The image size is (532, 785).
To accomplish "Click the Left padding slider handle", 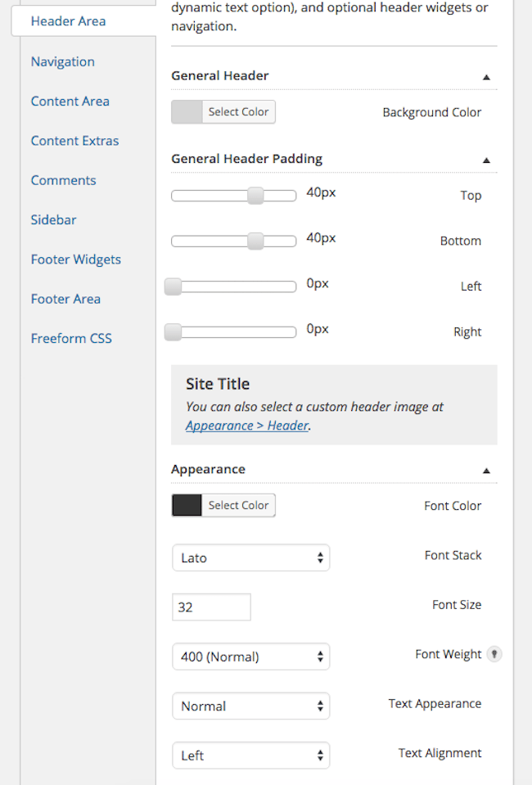I will coord(173,286).
